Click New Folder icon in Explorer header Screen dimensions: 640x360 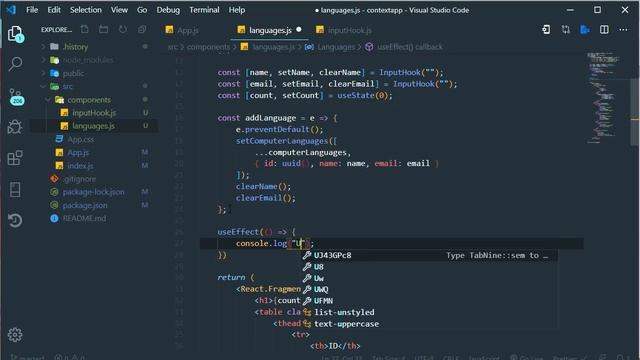point(104,29)
